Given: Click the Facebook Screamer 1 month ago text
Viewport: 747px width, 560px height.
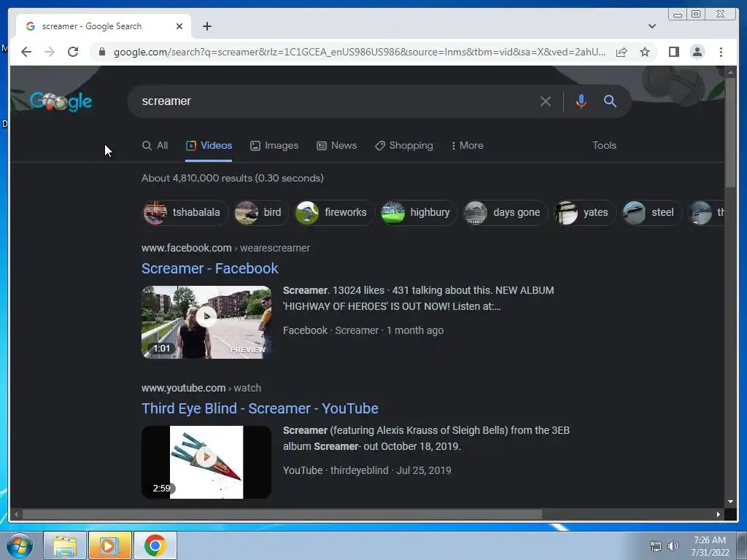Looking at the screenshot, I should [363, 330].
